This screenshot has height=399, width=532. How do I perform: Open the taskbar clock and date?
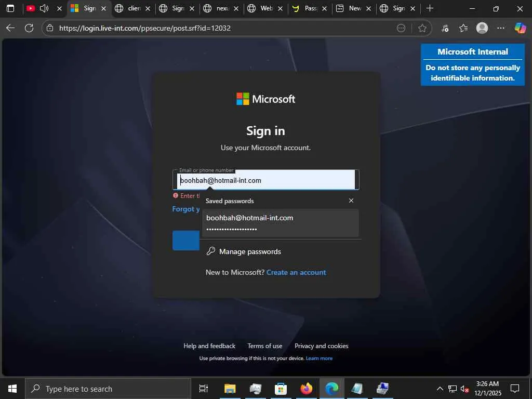(x=487, y=389)
